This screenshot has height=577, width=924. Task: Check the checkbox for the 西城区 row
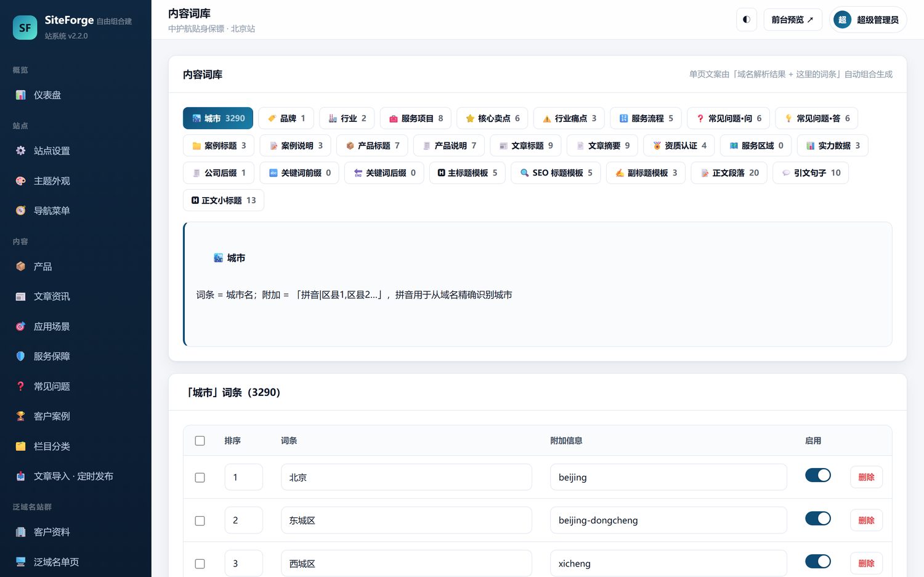click(x=200, y=564)
